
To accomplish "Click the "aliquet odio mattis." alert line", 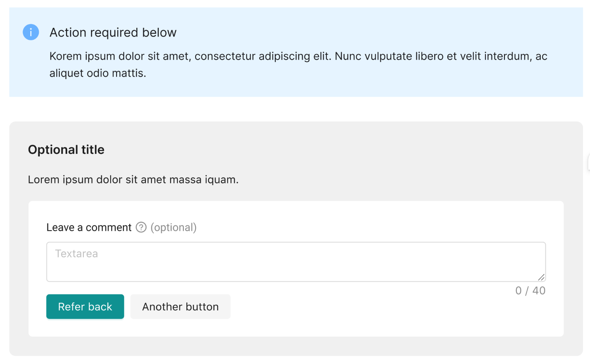I will coord(98,74).
